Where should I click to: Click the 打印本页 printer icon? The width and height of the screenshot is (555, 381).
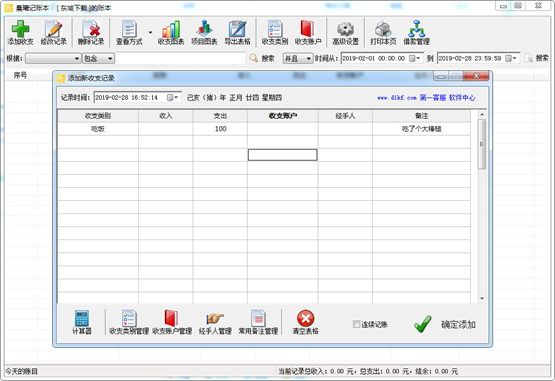click(383, 33)
